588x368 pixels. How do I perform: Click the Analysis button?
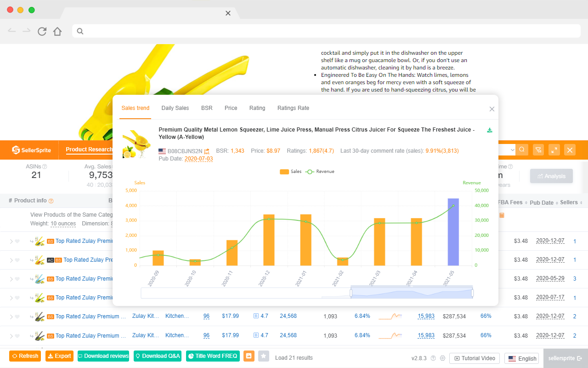(551, 176)
